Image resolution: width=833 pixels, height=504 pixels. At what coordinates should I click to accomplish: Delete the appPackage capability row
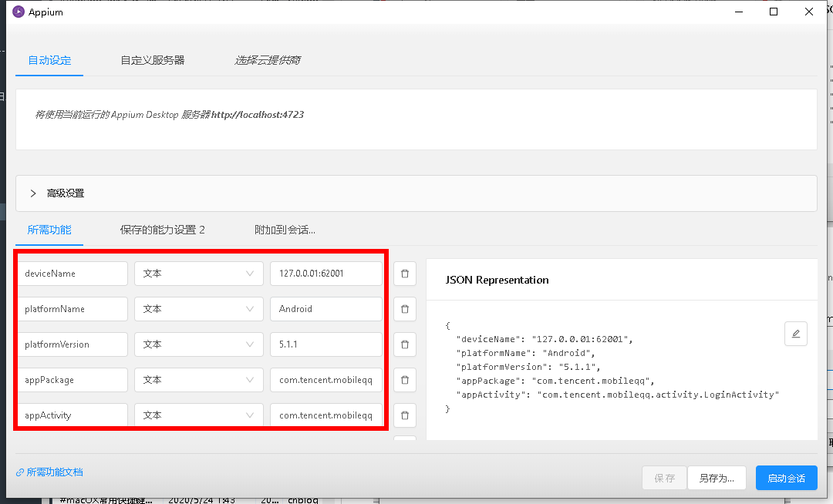coord(405,380)
